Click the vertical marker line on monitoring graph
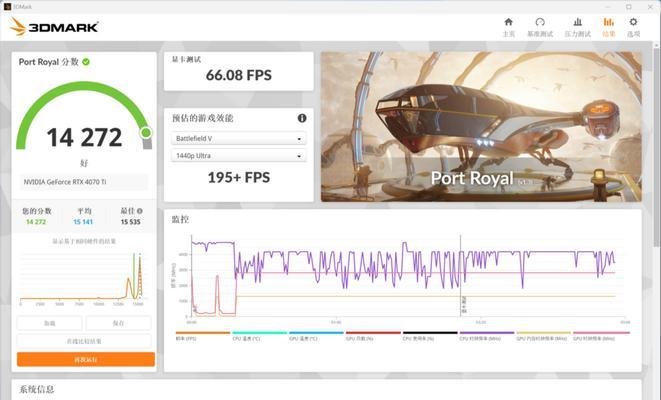661x400 pixels. tap(460, 276)
